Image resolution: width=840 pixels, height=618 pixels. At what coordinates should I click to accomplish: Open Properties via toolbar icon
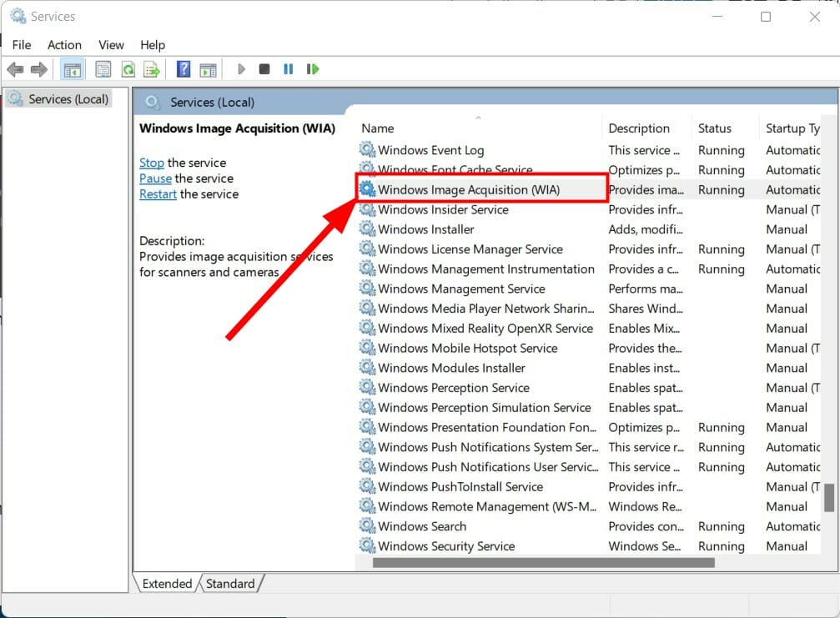tap(103, 69)
